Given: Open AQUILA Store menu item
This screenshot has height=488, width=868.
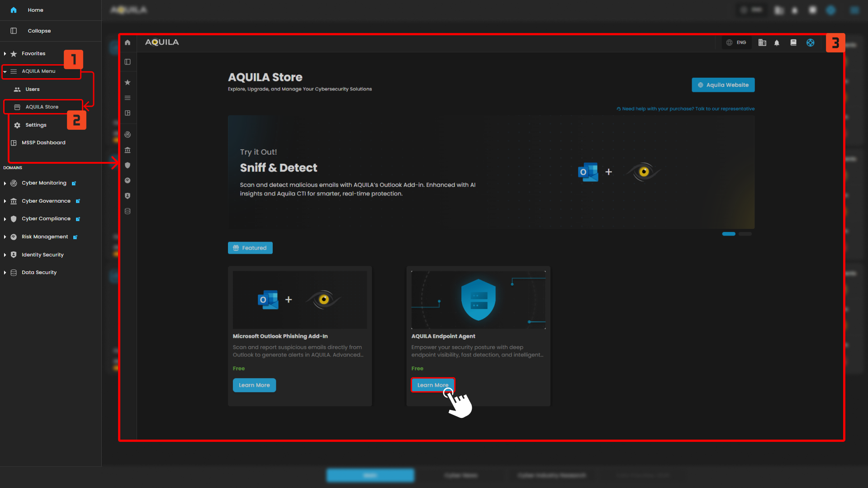Looking at the screenshot, I should coord(42,107).
